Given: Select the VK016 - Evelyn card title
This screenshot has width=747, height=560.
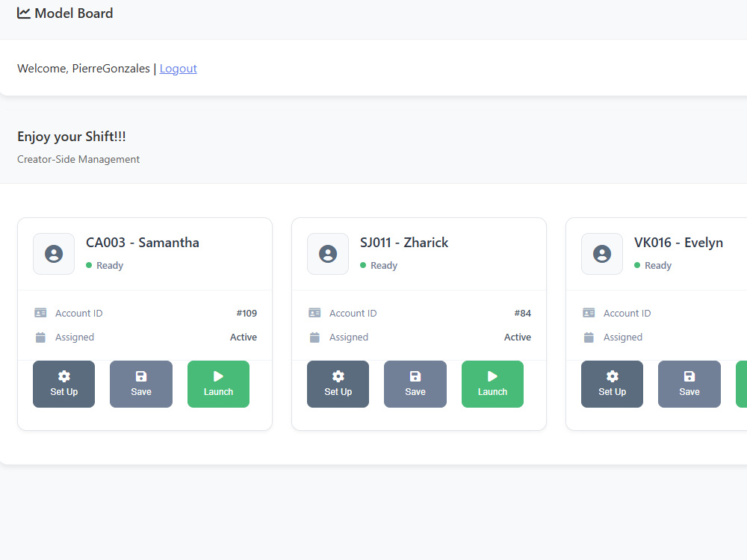Looking at the screenshot, I should pos(678,243).
